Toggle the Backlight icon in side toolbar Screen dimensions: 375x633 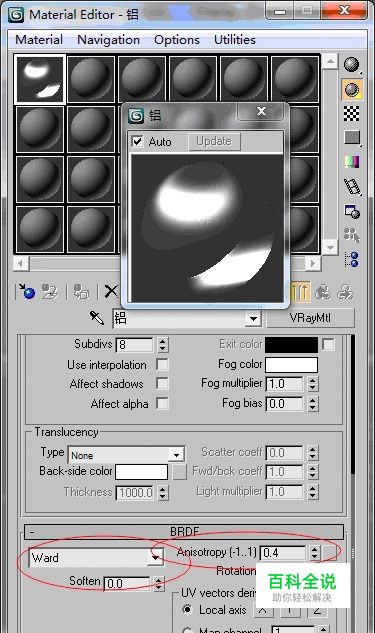pyautogui.click(x=352, y=90)
